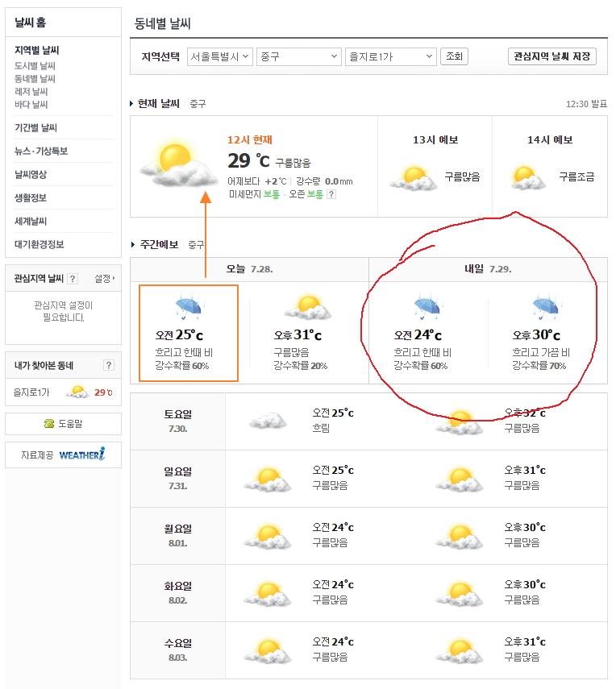Expand the 을지로1가 neighborhood dropdown
Screen dimensions: 616x689
(389, 56)
